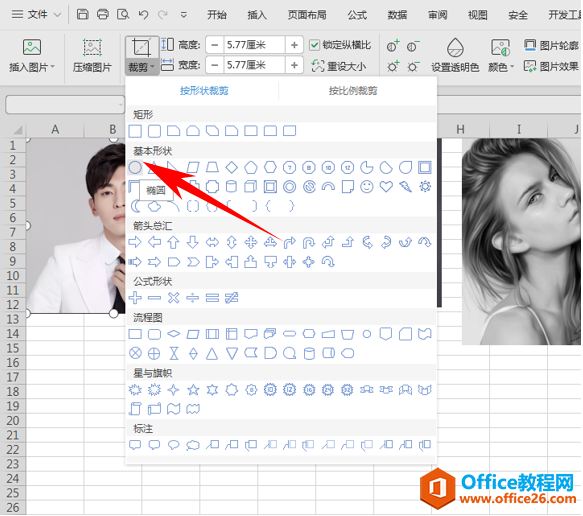Select the smiley face crop shape
This screenshot has width=583, height=516.
[367, 186]
